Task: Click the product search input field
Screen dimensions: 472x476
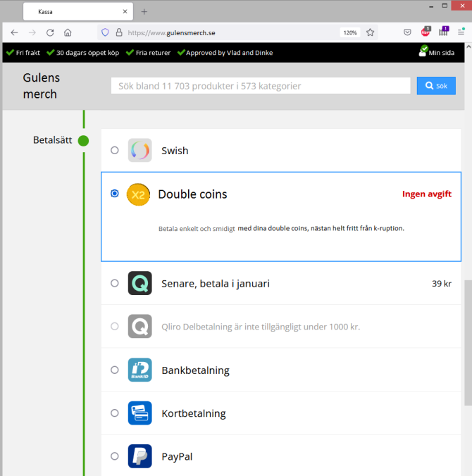Action: click(x=261, y=86)
